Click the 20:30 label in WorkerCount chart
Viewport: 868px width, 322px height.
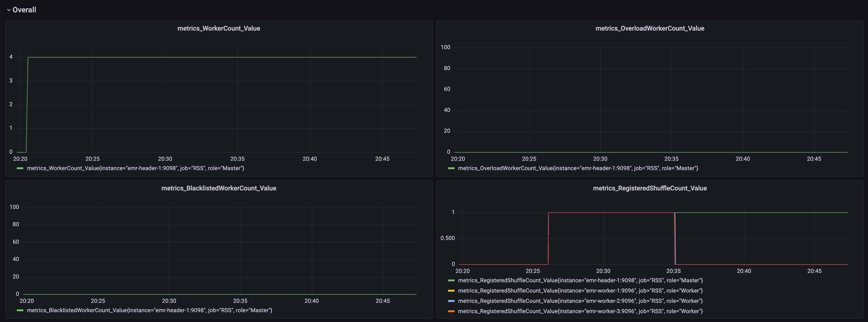pyautogui.click(x=165, y=159)
